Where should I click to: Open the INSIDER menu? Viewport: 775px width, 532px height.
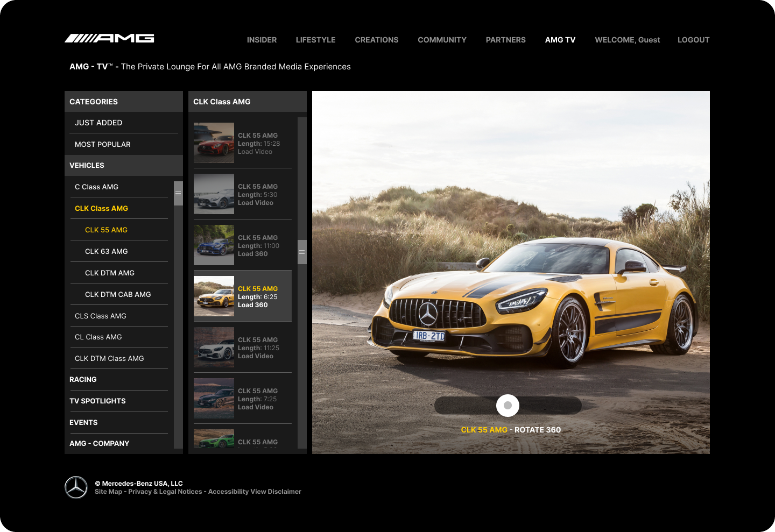(262, 40)
